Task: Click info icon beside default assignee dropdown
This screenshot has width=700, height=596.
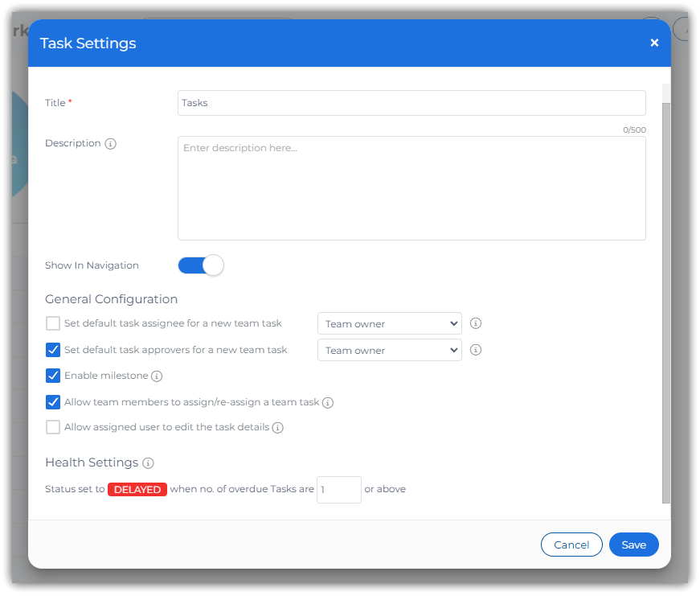Action: [476, 323]
